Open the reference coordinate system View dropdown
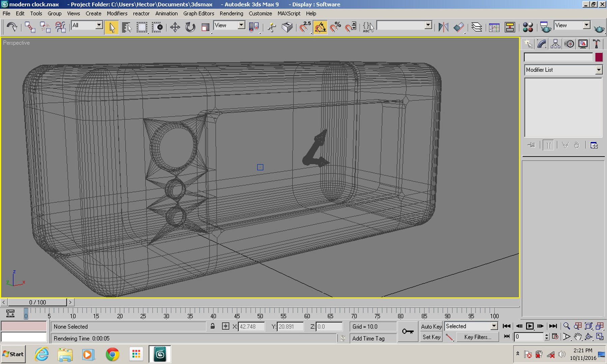The image size is (607, 364). [x=229, y=25]
